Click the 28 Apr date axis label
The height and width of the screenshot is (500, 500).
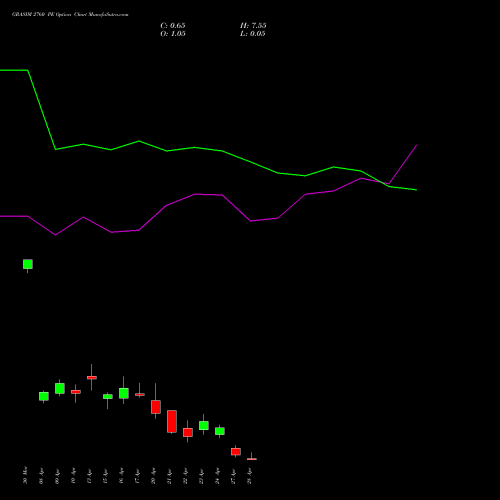click(x=249, y=476)
